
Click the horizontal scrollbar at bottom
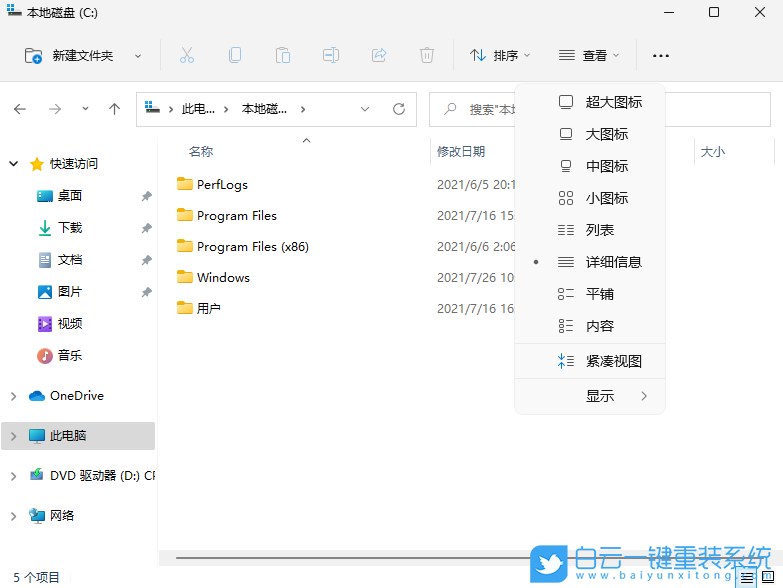[x=352, y=558]
